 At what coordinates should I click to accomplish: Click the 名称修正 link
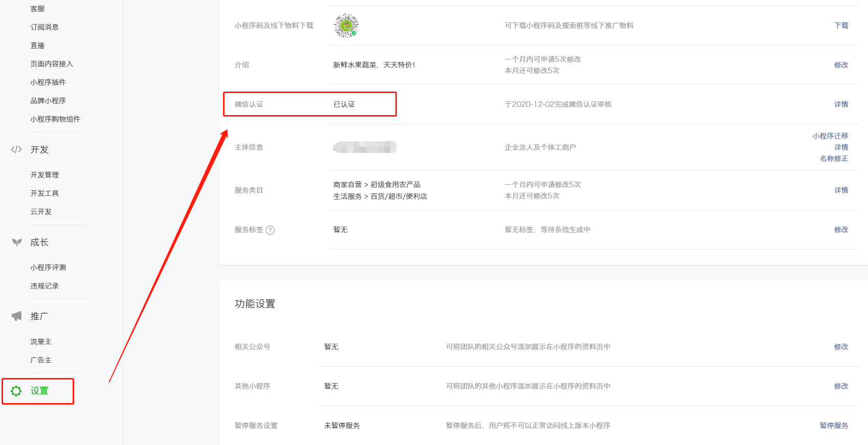[x=834, y=159]
